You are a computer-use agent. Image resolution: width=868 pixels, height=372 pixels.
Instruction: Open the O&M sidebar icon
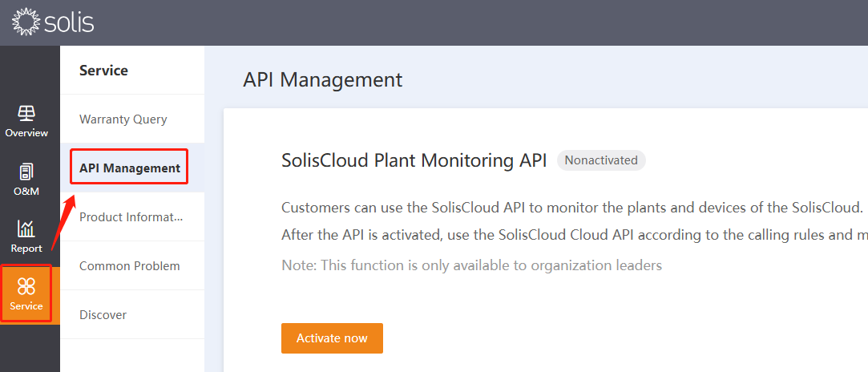(x=26, y=172)
